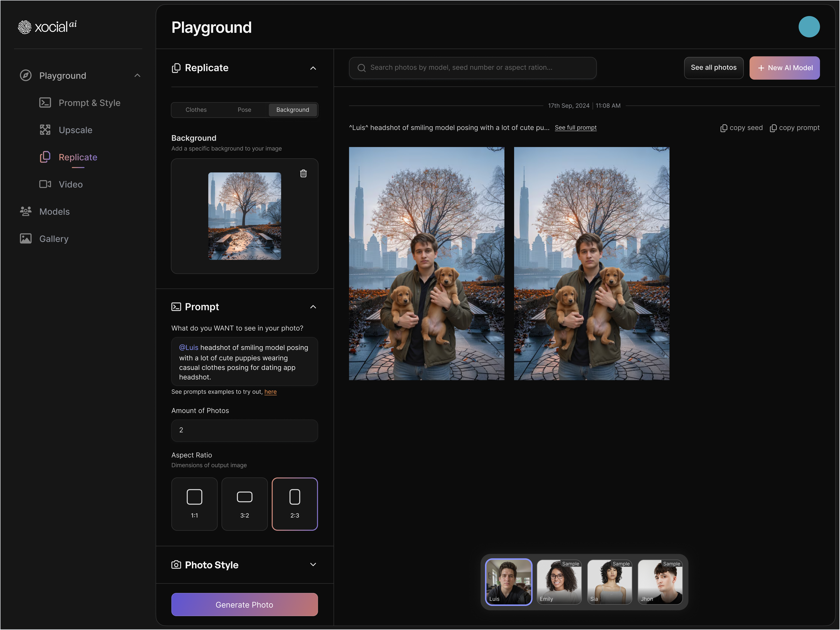Click the Amount of Photos field
The image size is (840, 630).
244,430
